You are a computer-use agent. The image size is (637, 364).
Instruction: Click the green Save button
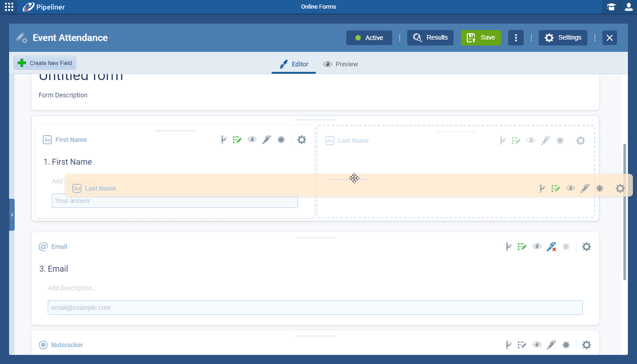point(481,38)
